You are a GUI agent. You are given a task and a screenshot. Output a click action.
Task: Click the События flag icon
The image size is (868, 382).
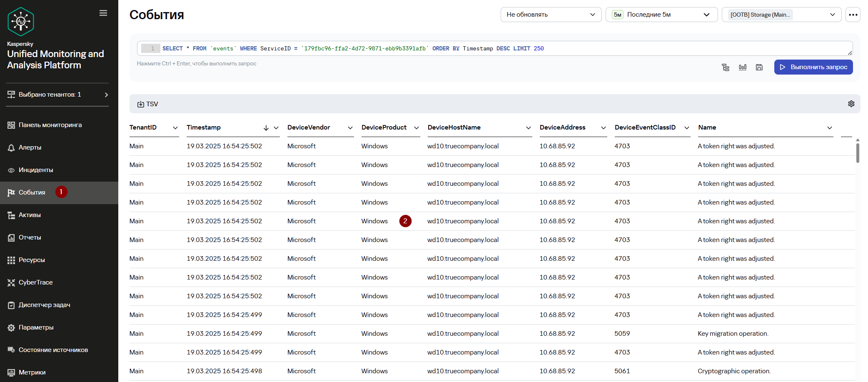click(11, 193)
